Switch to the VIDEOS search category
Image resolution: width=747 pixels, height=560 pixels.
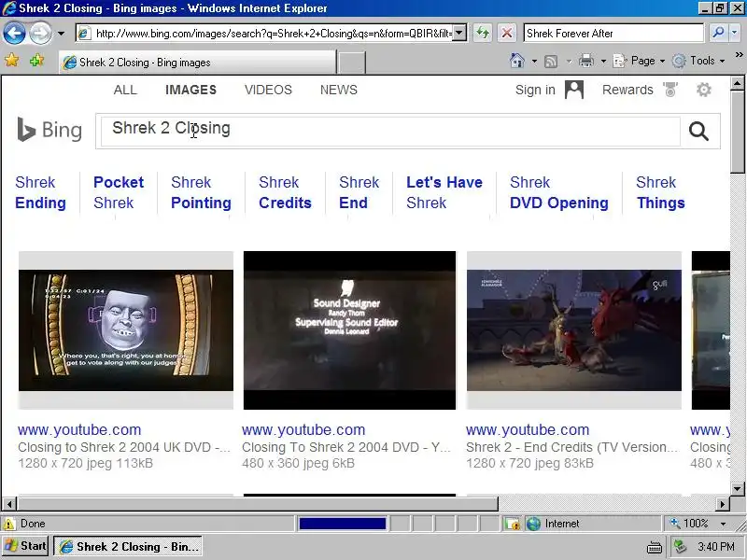pos(268,90)
